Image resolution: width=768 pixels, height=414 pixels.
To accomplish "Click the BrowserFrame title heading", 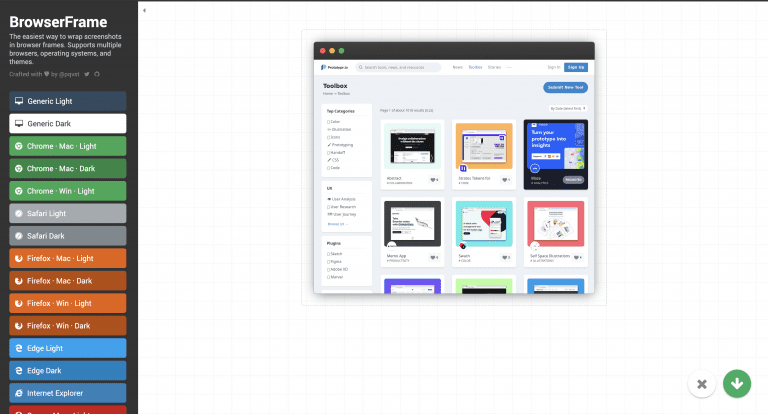I will [x=58, y=22].
